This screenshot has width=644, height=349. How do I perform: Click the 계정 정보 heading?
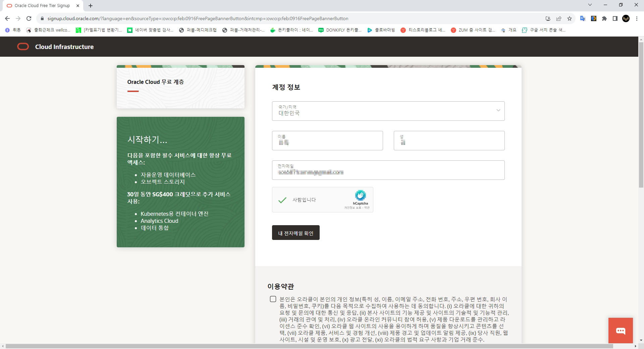(x=286, y=87)
